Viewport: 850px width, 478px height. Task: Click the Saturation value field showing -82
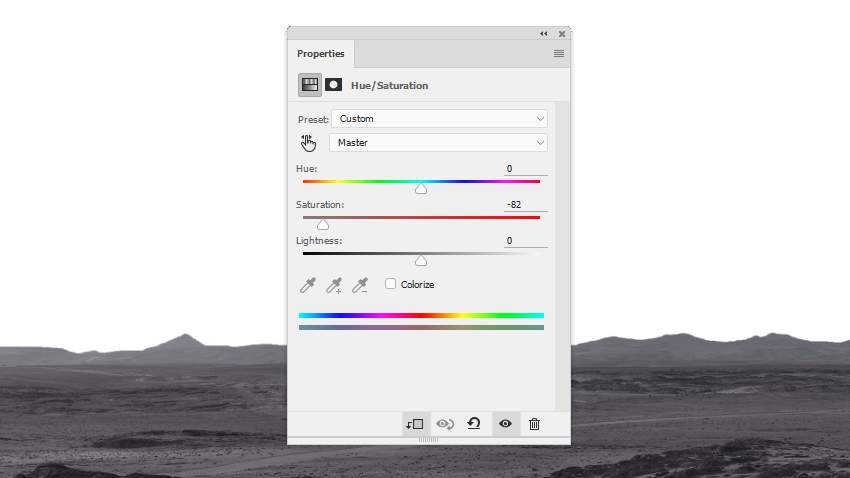(525, 204)
